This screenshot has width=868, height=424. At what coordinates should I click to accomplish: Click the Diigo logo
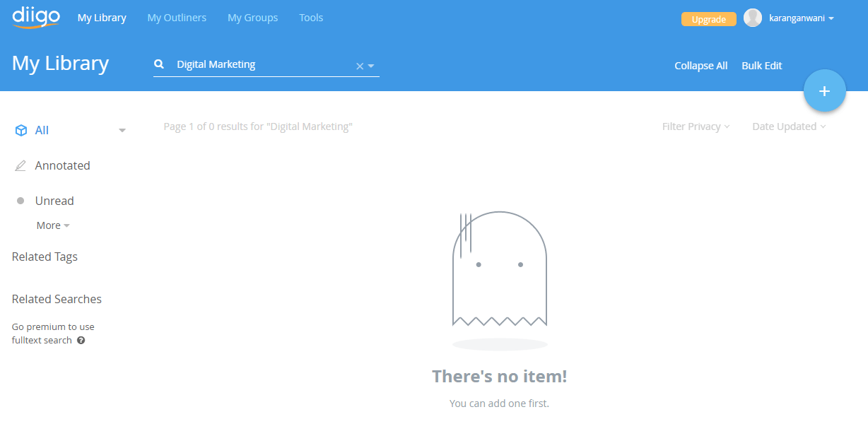pyautogui.click(x=35, y=18)
